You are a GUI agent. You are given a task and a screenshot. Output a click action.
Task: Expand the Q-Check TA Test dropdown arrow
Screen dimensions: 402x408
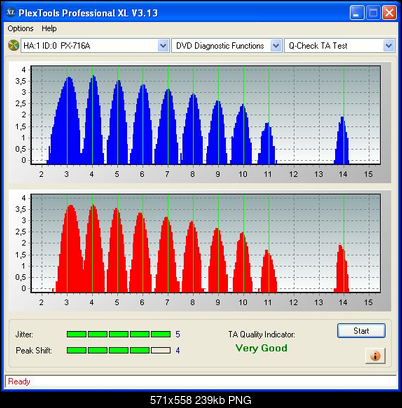point(389,46)
